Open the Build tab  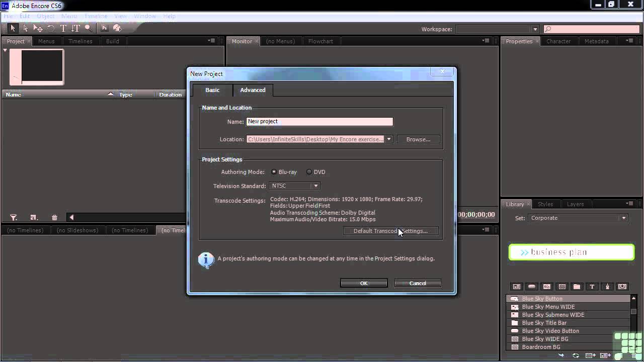pos(113,41)
